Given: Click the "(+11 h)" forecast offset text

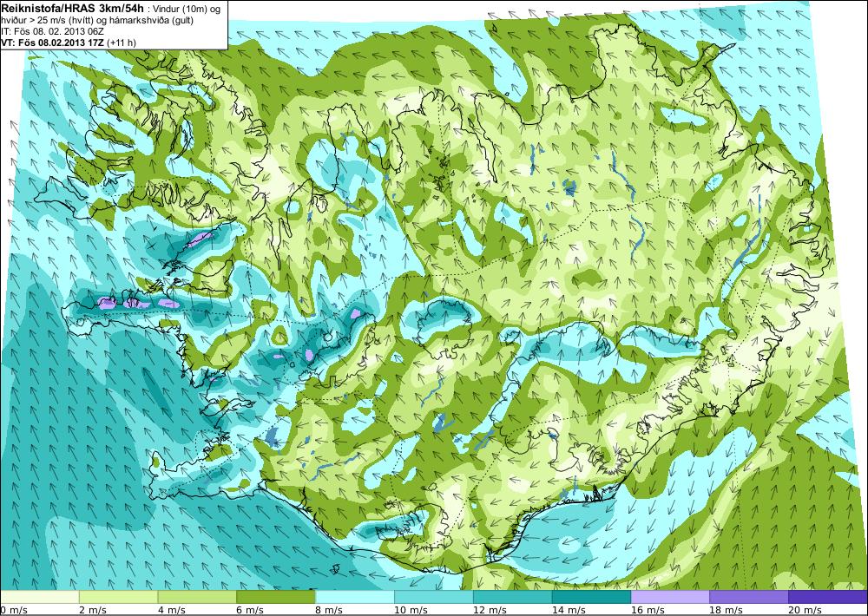Looking at the screenshot, I should coord(122,42).
